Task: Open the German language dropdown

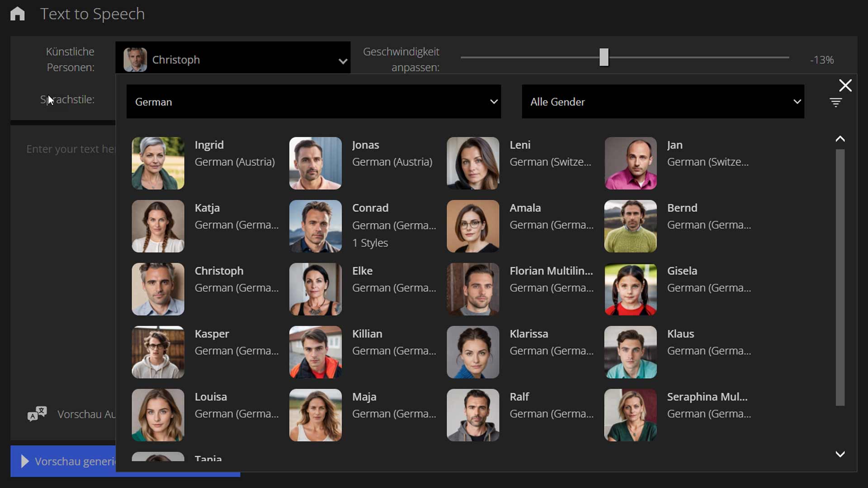Action: [x=313, y=102]
